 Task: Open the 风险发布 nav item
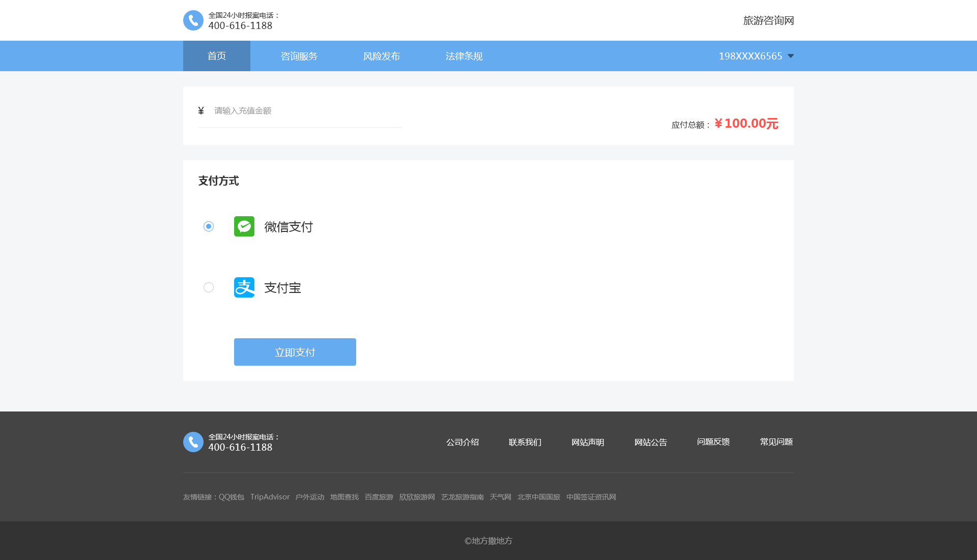(382, 56)
